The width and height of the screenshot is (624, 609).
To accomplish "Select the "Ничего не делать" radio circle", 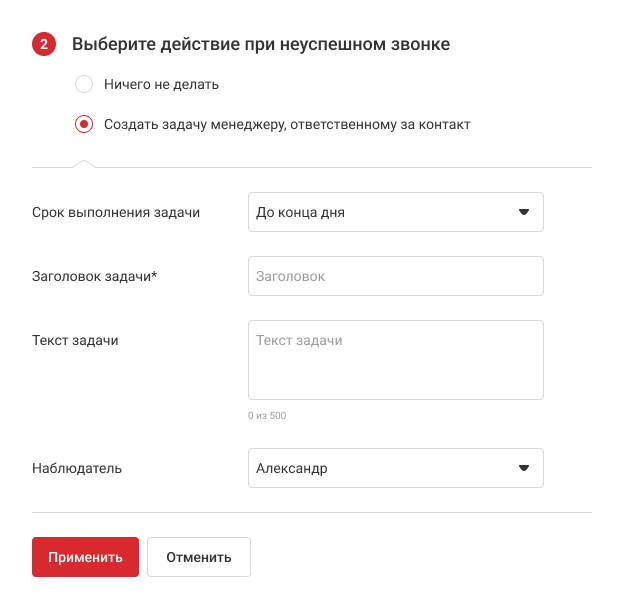I will click(x=84, y=85).
